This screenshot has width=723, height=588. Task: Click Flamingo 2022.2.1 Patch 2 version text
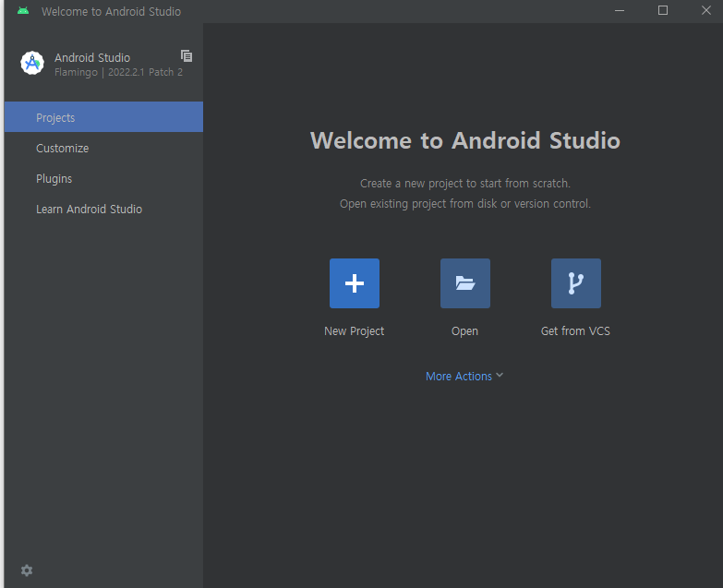[118, 72]
